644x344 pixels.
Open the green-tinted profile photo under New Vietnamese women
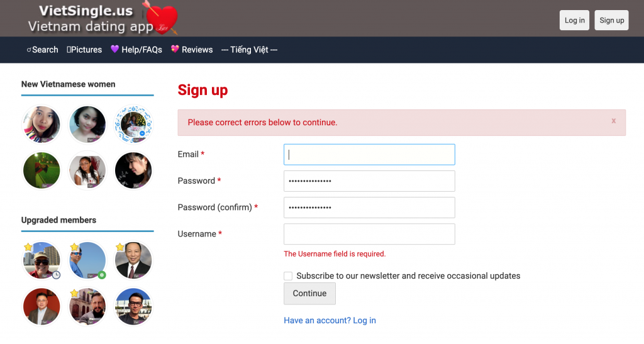pos(42,170)
